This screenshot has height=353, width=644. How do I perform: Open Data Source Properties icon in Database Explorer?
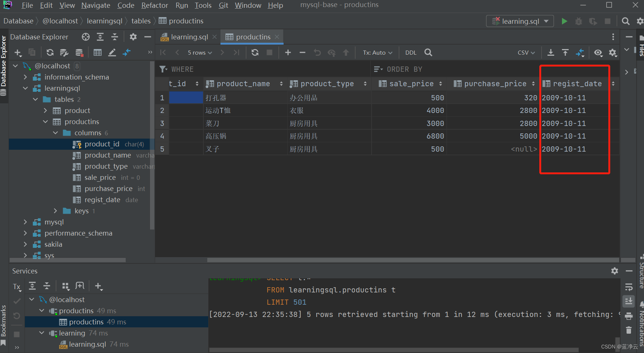click(64, 52)
